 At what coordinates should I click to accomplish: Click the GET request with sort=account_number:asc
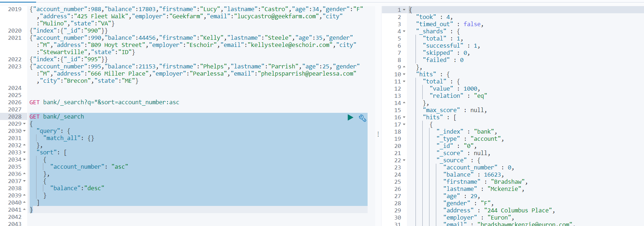point(104,102)
